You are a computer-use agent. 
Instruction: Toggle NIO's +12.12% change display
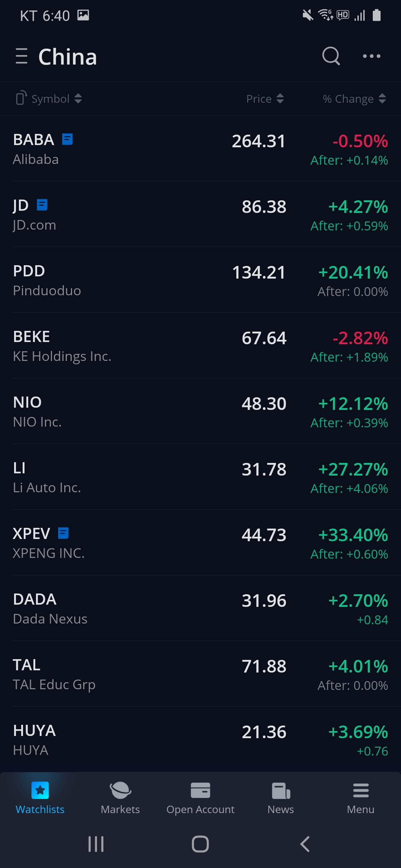pos(353,404)
